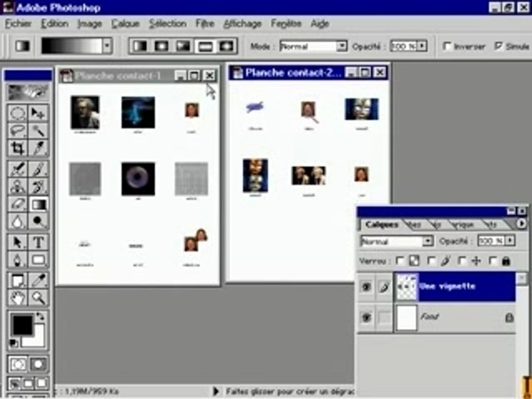
Task: Open the Calques panel Opacité arrow
Action: (510, 241)
